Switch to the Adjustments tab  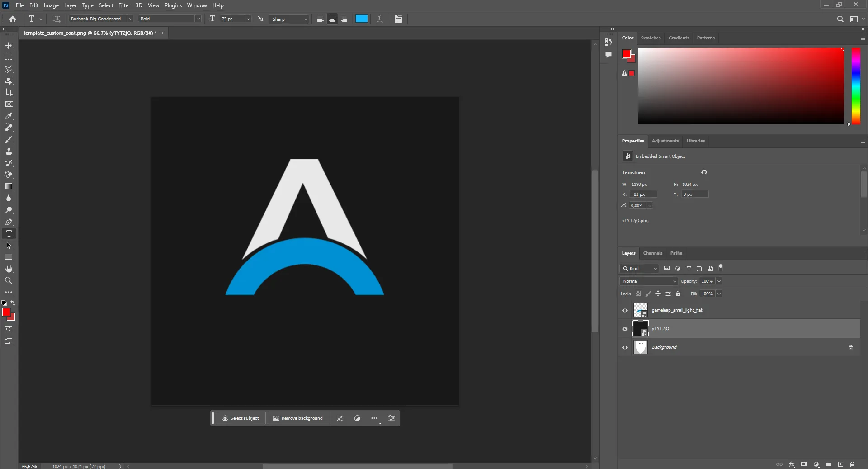tap(665, 141)
